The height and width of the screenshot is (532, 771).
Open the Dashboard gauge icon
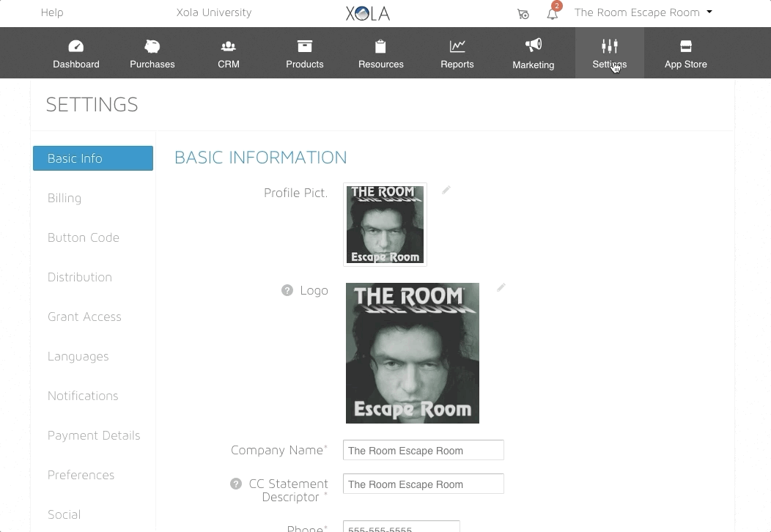point(75,46)
